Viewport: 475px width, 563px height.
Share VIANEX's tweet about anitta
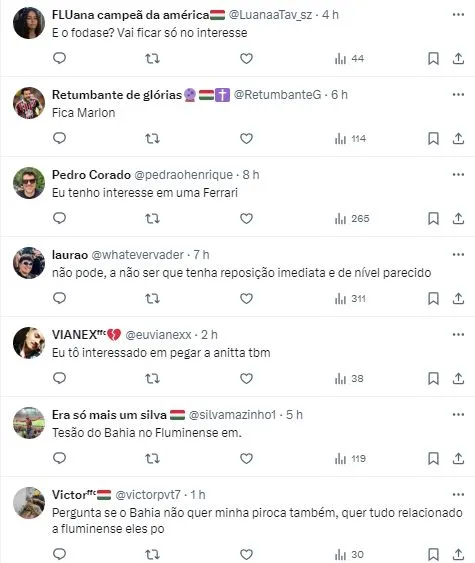click(x=458, y=378)
